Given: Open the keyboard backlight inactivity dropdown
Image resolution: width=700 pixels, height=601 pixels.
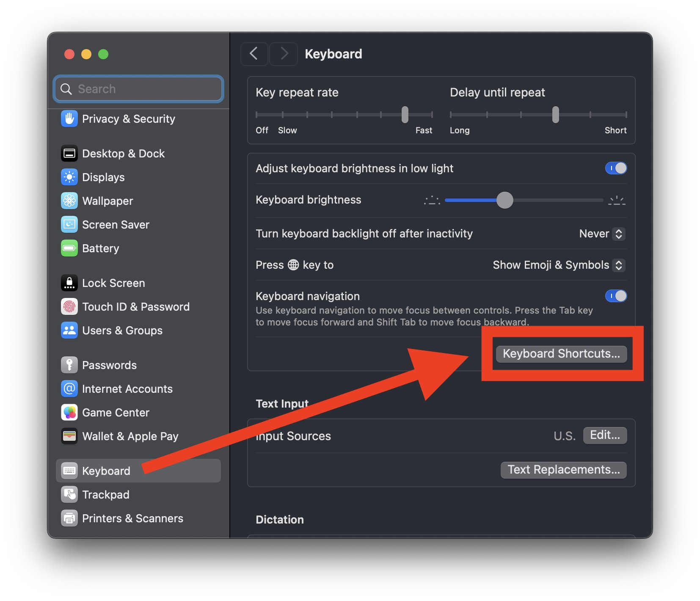Looking at the screenshot, I should pyautogui.click(x=601, y=234).
